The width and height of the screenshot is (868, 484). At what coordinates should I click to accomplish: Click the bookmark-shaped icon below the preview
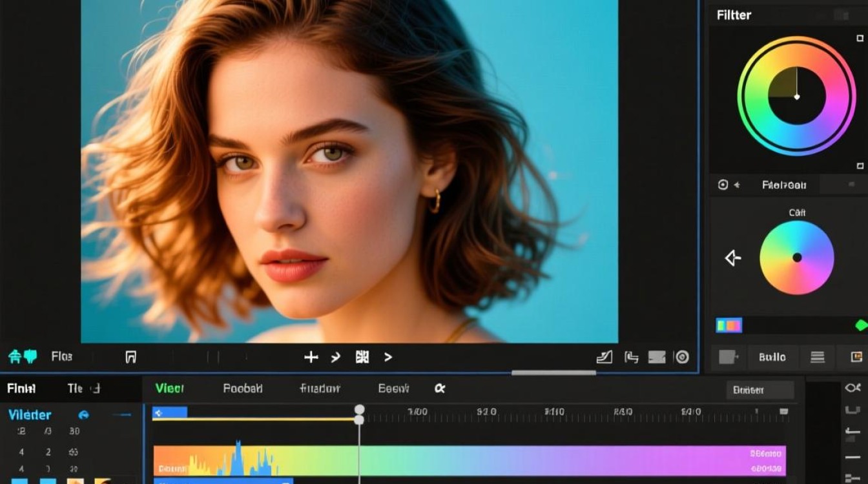tap(130, 357)
